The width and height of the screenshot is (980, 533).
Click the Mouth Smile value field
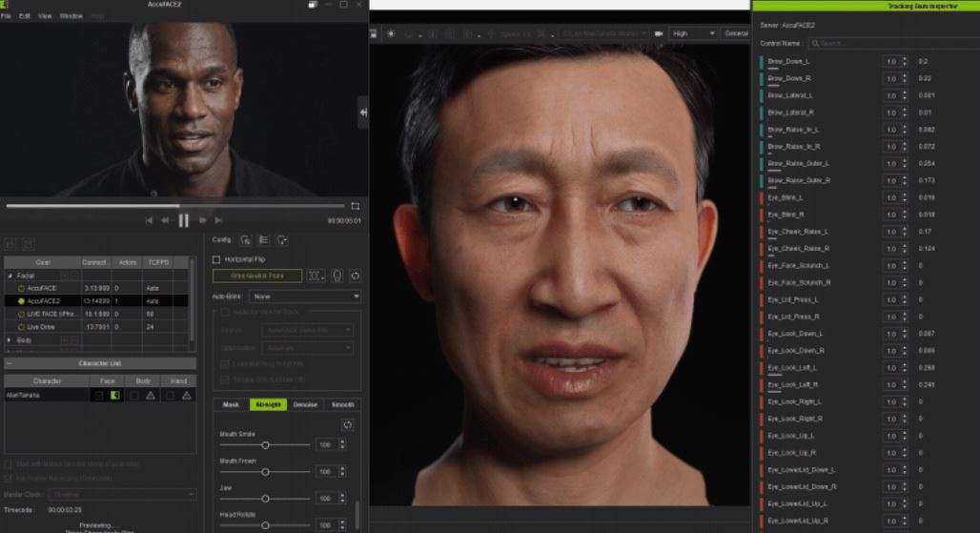[x=326, y=445]
